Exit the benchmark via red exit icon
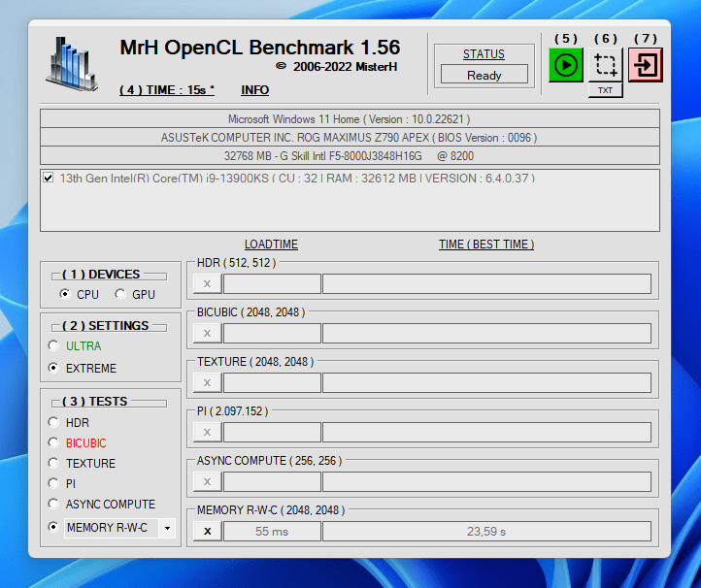701x588 pixels. click(x=645, y=65)
